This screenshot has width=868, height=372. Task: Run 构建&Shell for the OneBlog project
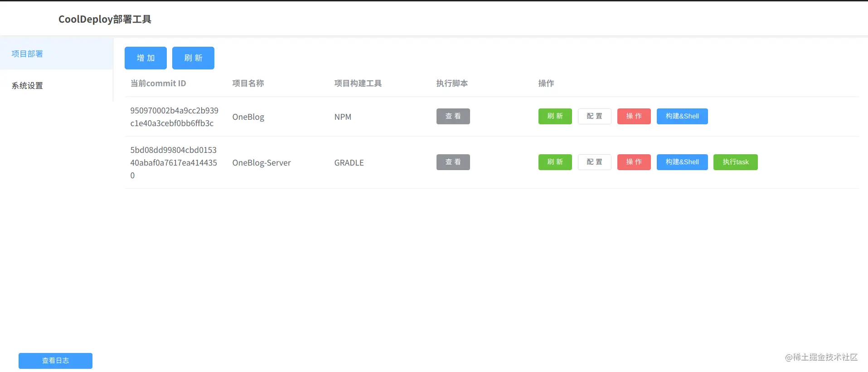coord(682,116)
